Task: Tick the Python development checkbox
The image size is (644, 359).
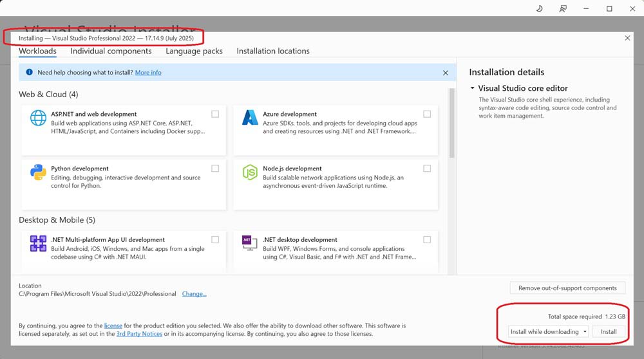Action: tap(215, 169)
